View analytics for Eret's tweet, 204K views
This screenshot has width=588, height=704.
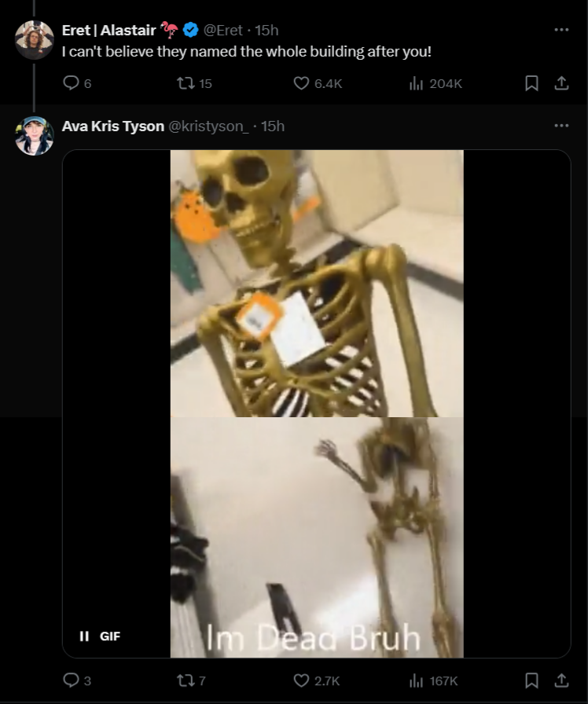[417, 83]
